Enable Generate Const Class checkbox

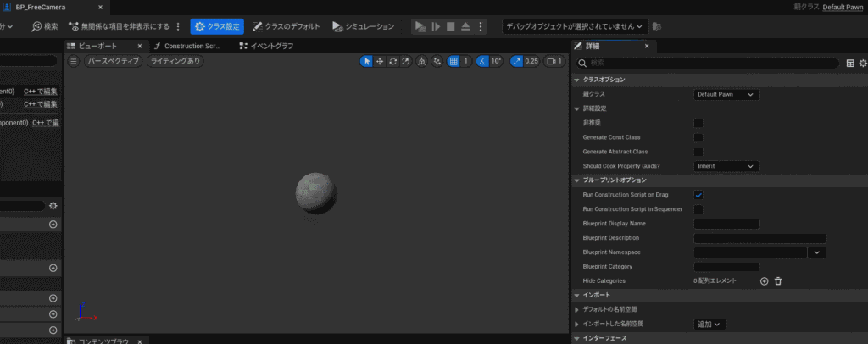pos(698,137)
